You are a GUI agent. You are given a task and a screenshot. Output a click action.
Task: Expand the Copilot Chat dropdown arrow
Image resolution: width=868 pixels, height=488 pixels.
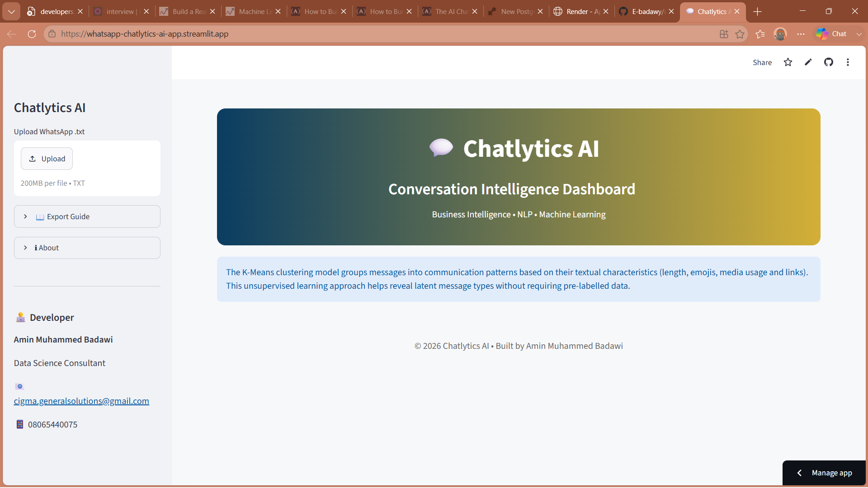(859, 34)
